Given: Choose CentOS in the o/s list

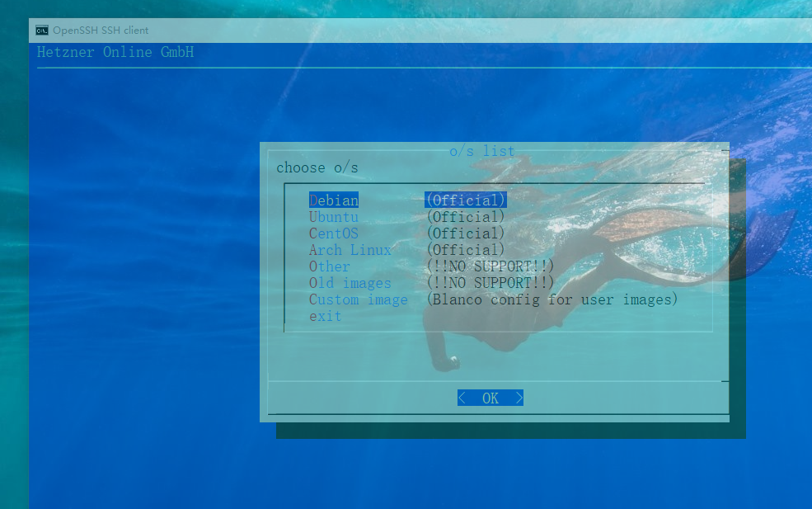Looking at the screenshot, I should point(334,233).
